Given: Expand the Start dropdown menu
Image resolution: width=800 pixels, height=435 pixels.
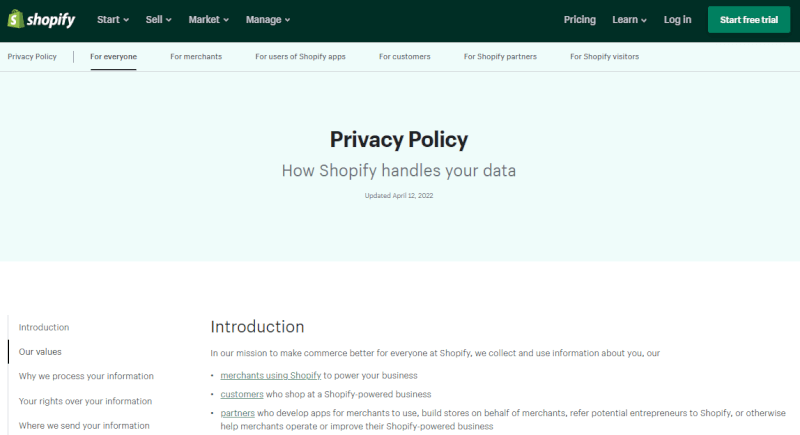Looking at the screenshot, I should (113, 19).
